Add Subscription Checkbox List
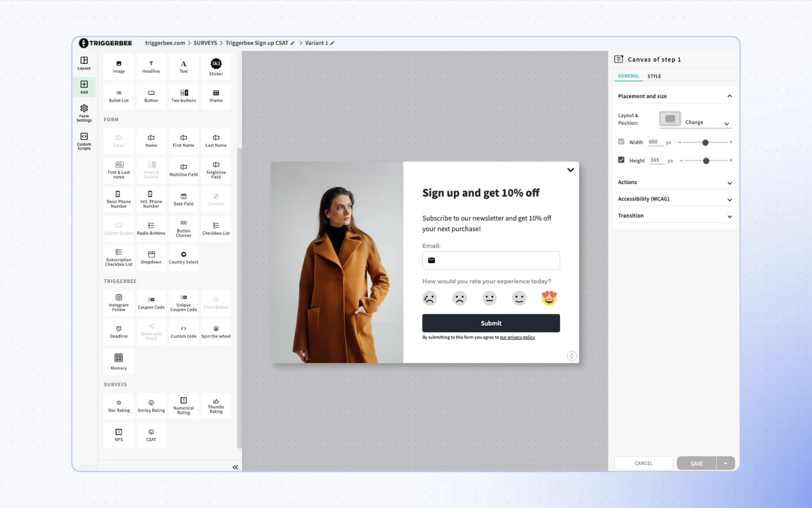 118,258
